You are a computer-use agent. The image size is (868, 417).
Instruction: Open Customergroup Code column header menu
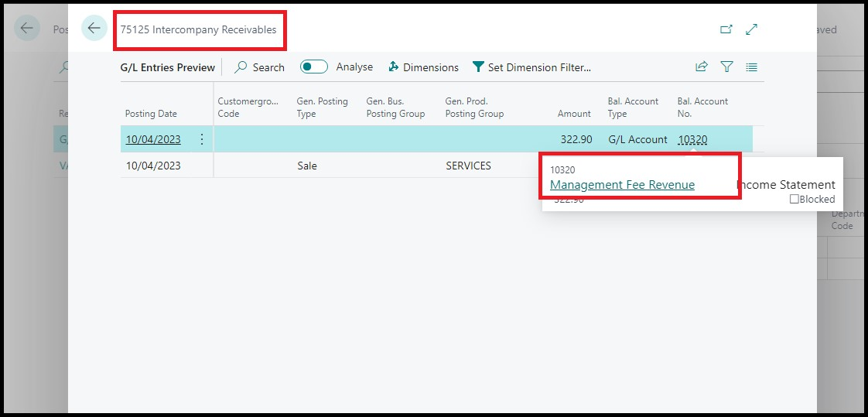click(248, 108)
